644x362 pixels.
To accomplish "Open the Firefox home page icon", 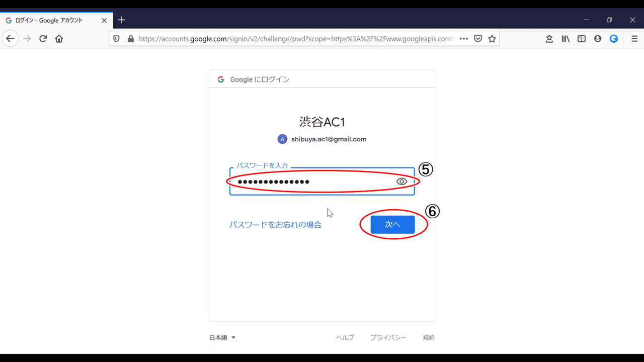I will [59, 39].
